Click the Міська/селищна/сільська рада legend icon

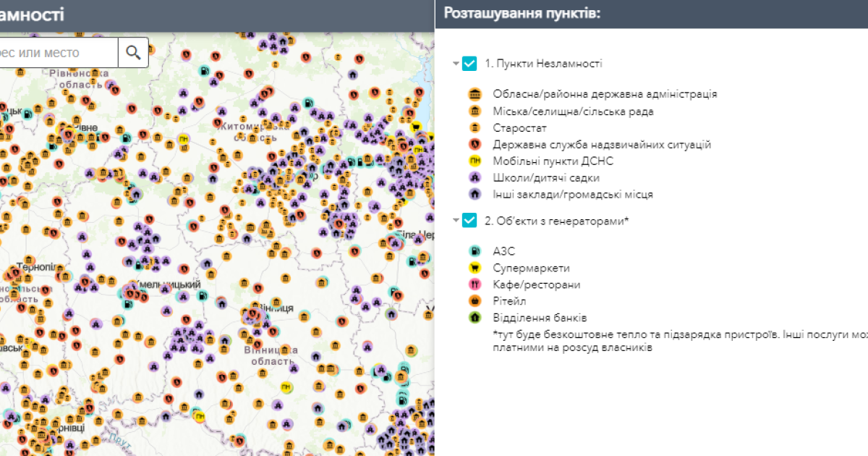pos(475,111)
